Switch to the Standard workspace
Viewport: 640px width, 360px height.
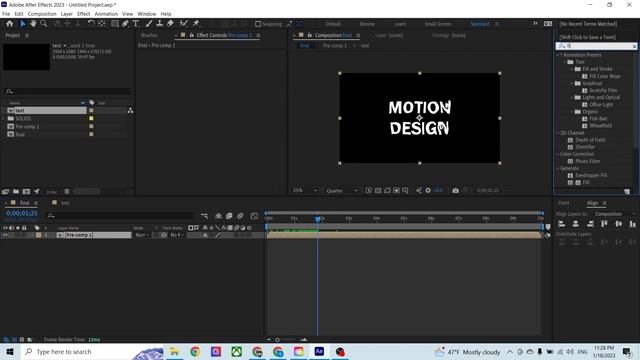tap(480, 24)
